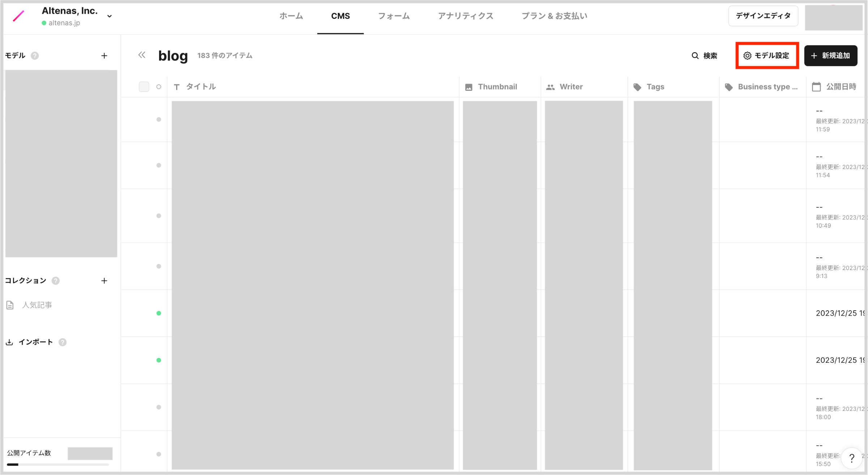
Task: Toggle the select-all checkbox in header
Action: (144, 87)
